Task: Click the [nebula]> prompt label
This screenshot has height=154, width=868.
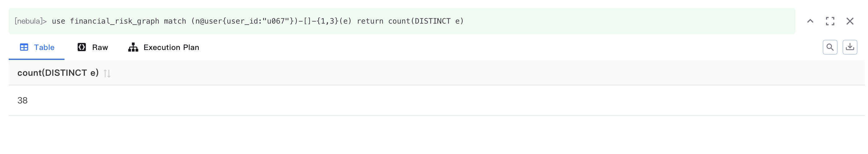Action: (30, 21)
